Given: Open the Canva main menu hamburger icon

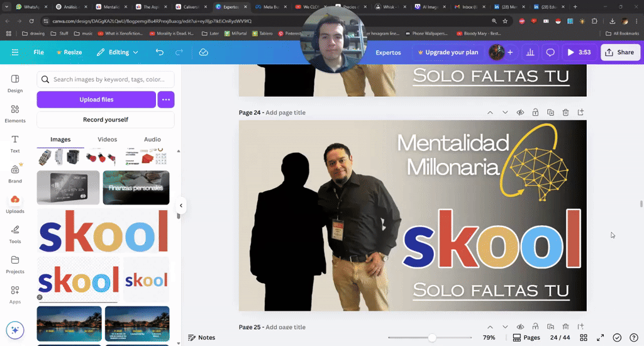Looking at the screenshot, I should click(x=15, y=52).
